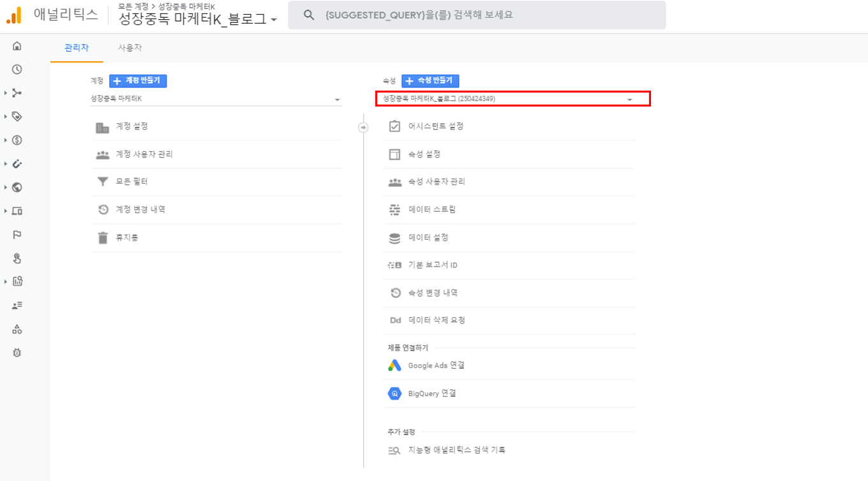
Task: Click the search magnifier icon
Action: click(309, 15)
